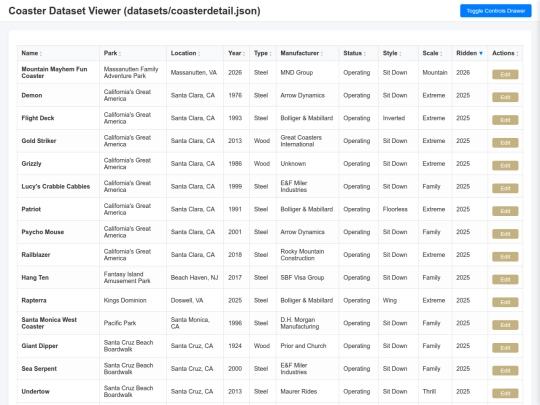Click the 'MND Group' manufacturer cell
Image resolution: width=540 pixels, height=405 pixels.
308,72
